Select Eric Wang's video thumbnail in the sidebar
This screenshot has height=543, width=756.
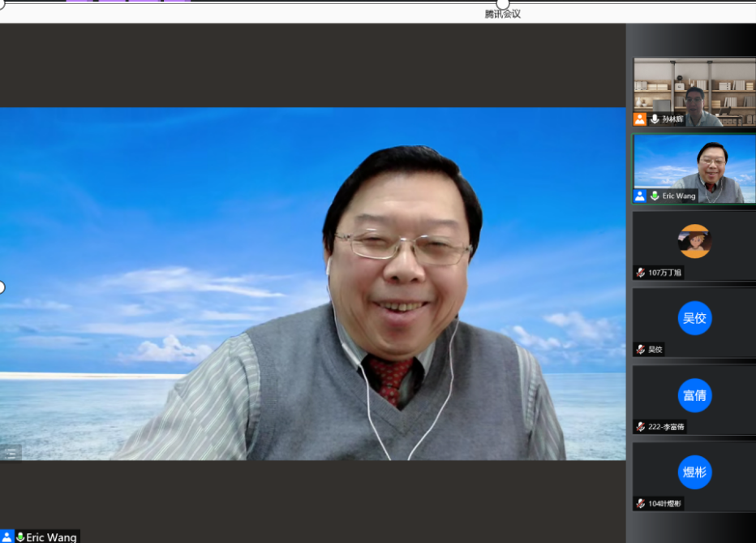pos(694,166)
